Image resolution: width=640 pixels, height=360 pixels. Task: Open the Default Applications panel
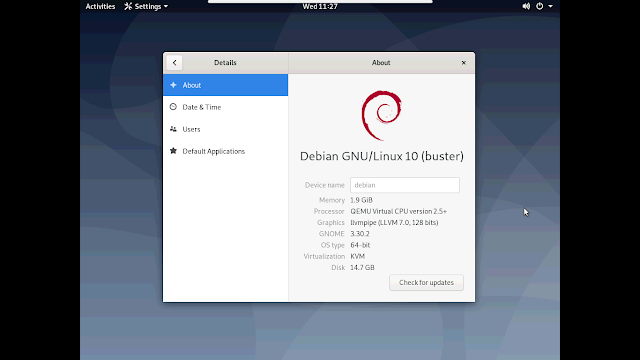click(x=225, y=151)
